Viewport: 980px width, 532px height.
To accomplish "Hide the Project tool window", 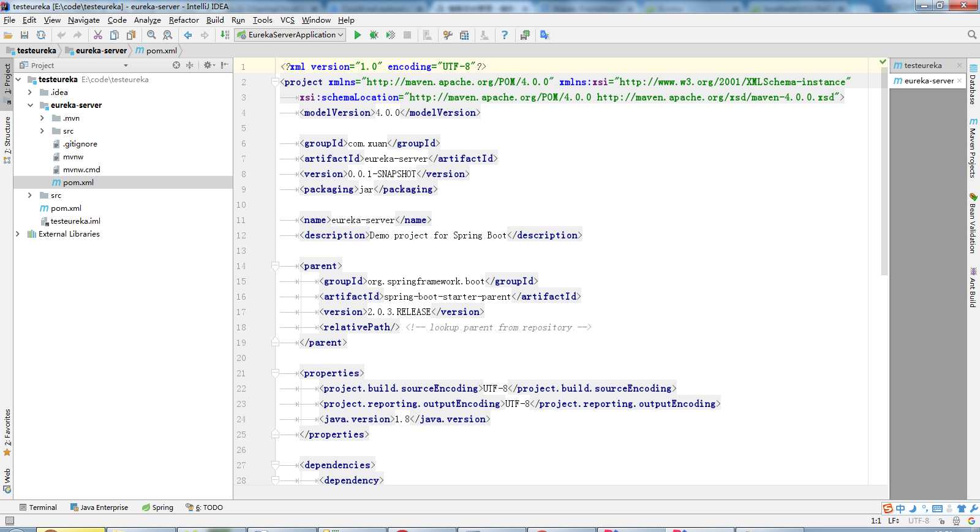I will [225, 65].
